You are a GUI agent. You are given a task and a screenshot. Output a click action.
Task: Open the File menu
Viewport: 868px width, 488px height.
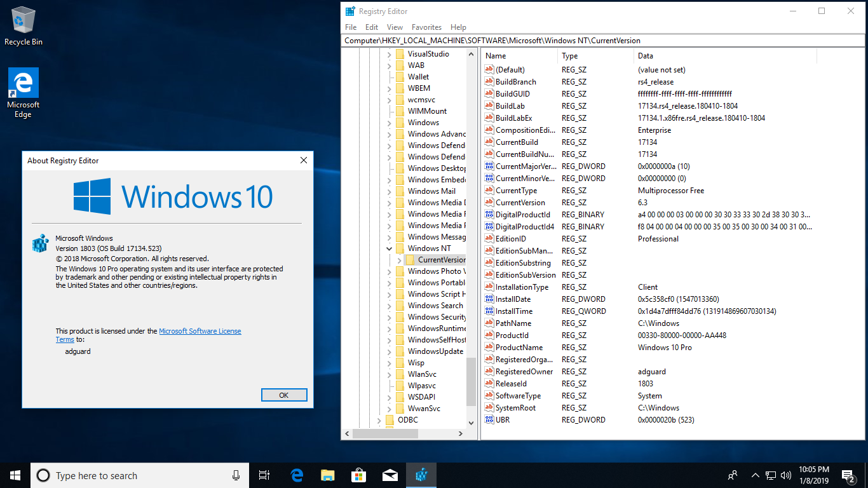[x=351, y=27]
